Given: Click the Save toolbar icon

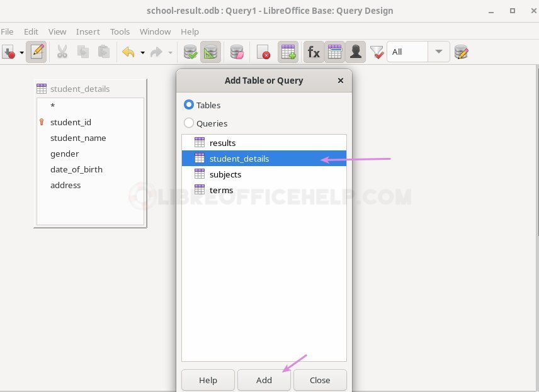Looking at the screenshot, I should (x=9, y=52).
